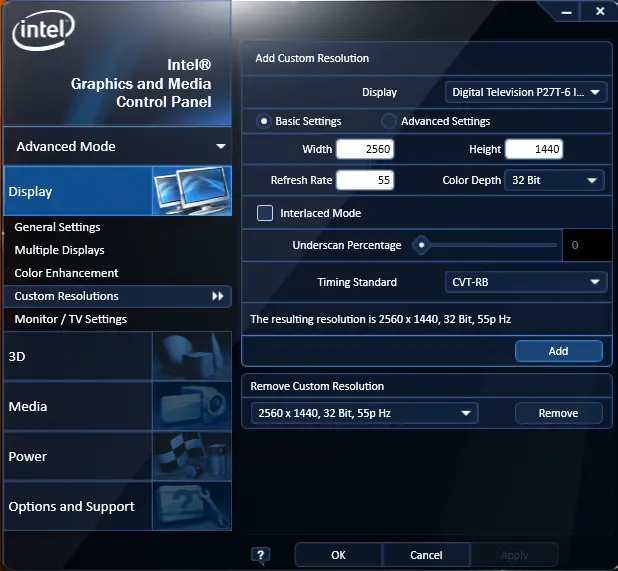Click the double arrow beside Custom Resolutions
This screenshot has height=571, width=618.
(x=218, y=296)
